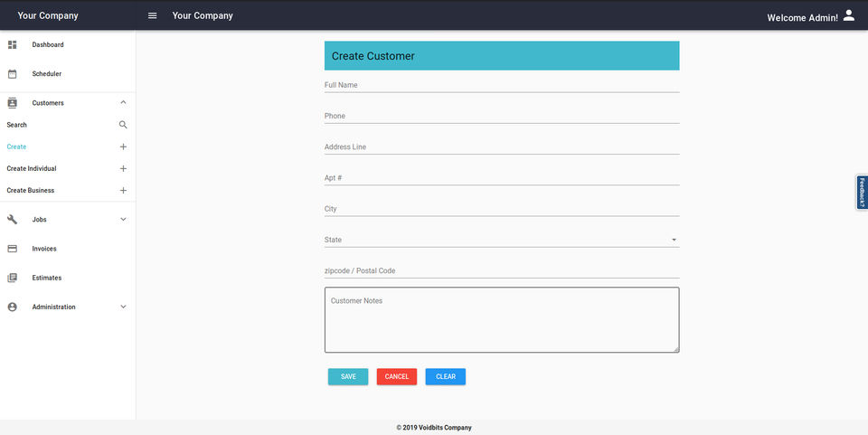The width and height of the screenshot is (868, 435).
Task: Click the hamburger menu icon
Action: [x=152, y=15]
